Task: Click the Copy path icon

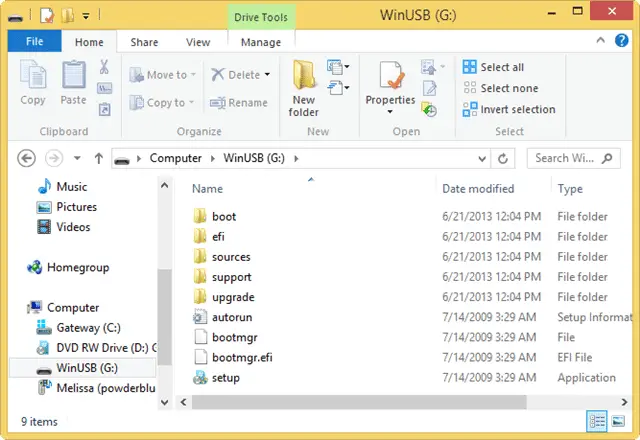Action: [x=104, y=88]
